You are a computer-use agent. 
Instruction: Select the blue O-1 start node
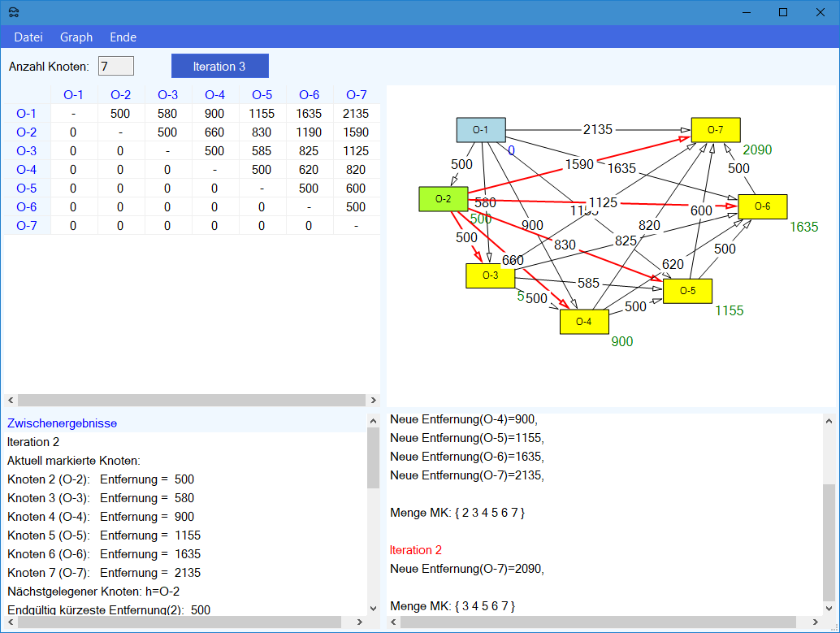click(x=481, y=130)
